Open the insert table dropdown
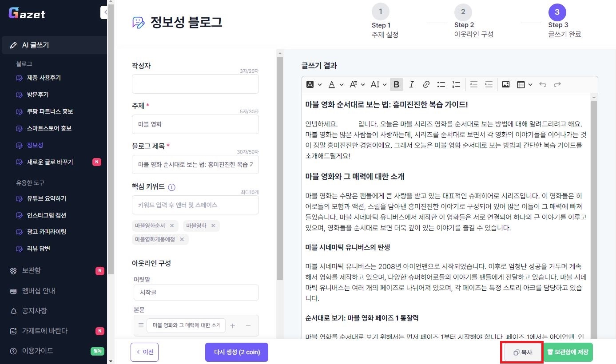Image resolution: width=616 pixels, height=364 pixels. (524, 84)
